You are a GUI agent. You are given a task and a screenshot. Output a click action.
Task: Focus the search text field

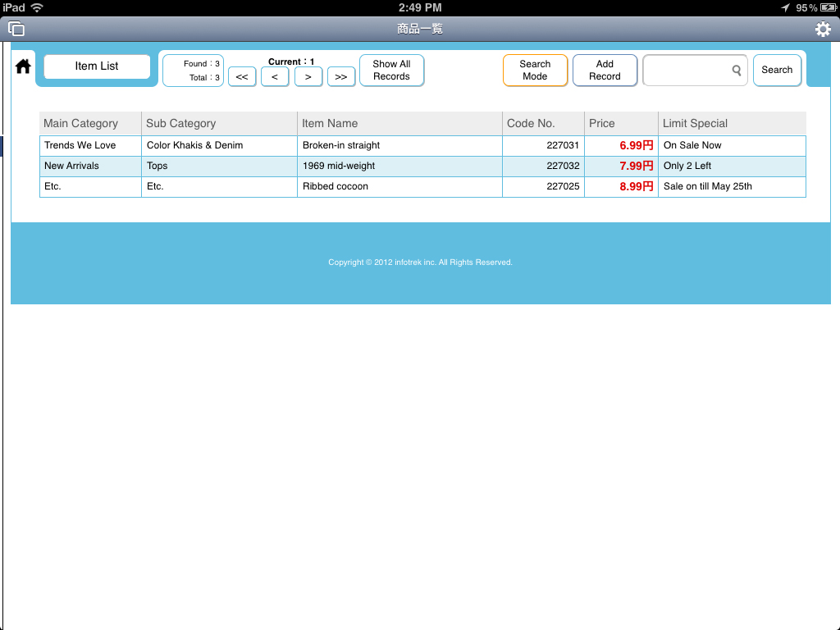click(x=687, y=71)
